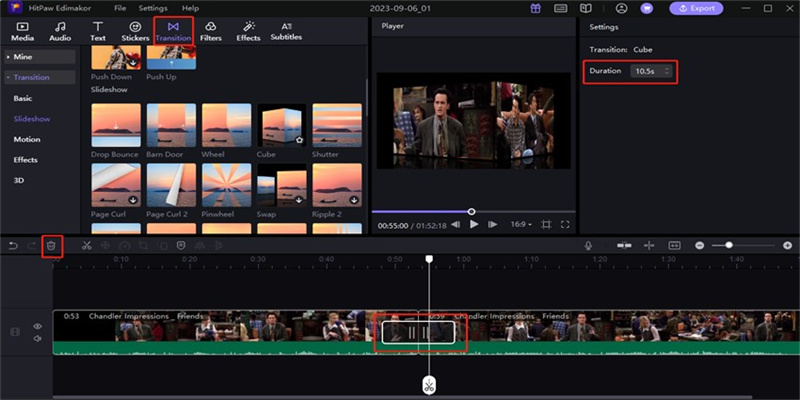This screenshot has height=400, width=800.
Task: Click the microphone voiceover icon
Action: pos(589,245)
